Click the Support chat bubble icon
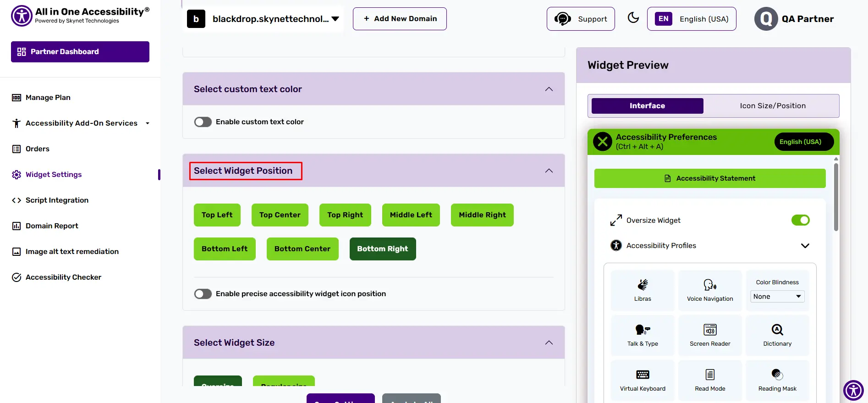The height and width of the screenshot is (403, 868). 563,19
